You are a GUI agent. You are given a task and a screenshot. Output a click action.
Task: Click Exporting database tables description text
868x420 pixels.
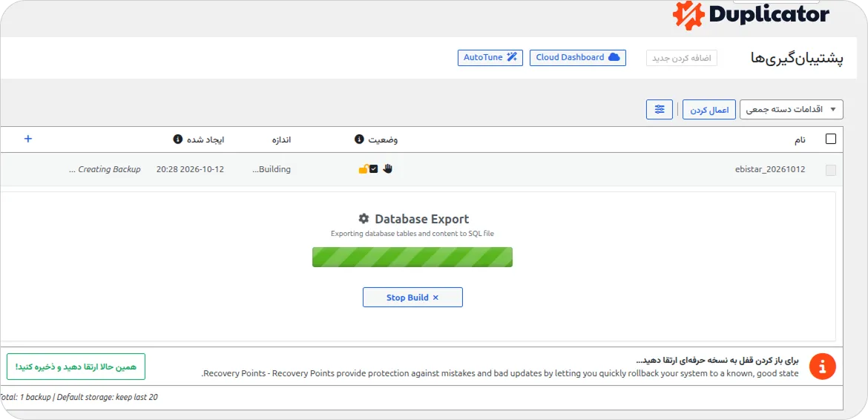click(412, 234)
